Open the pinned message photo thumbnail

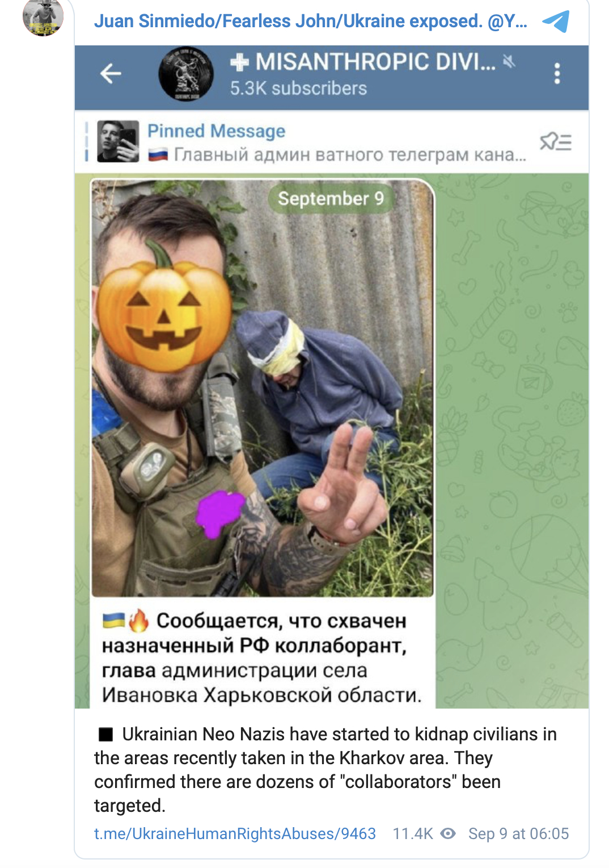118,142
